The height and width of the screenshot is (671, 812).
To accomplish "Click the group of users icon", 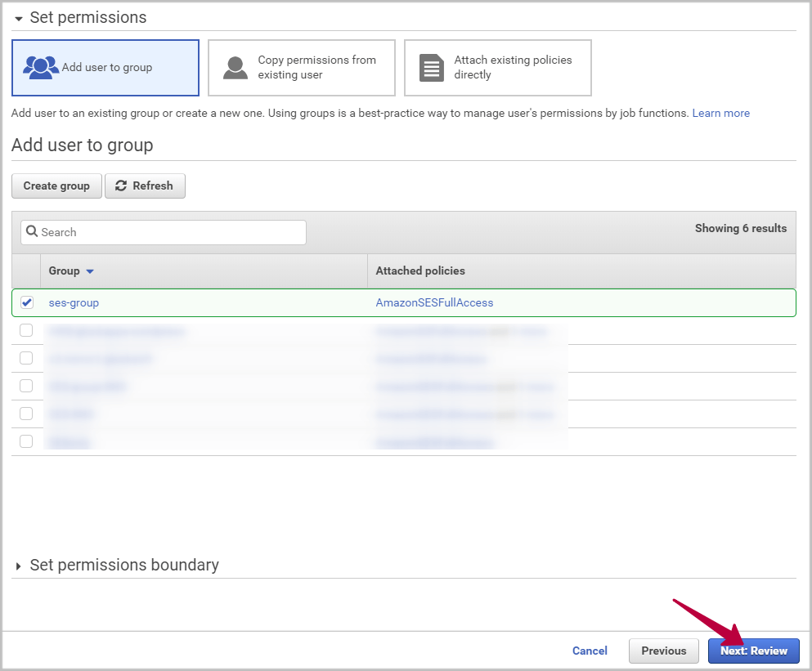I will point(40,67).
